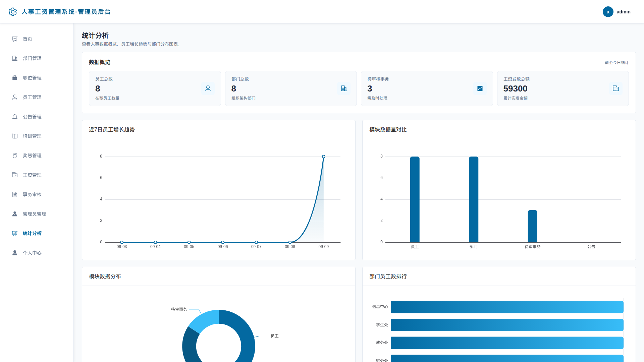Click the 部门 bar in 模块数据量对比 chart
The height and width of the screenshot is (362, 644).
click(474, 199)
